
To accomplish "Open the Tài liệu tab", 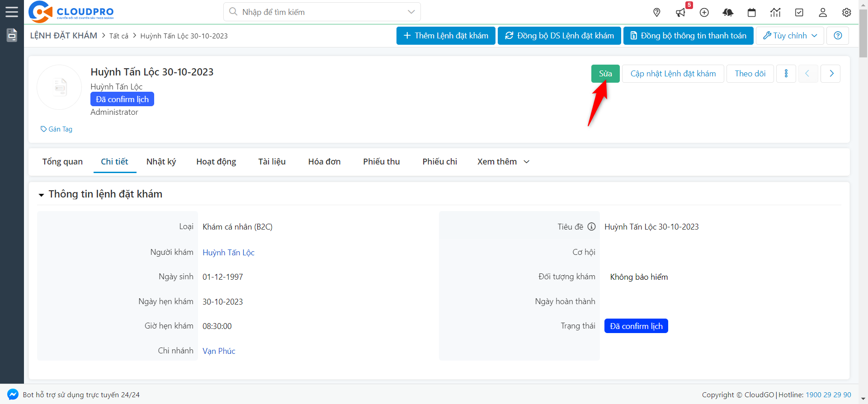I will point(272,162).
